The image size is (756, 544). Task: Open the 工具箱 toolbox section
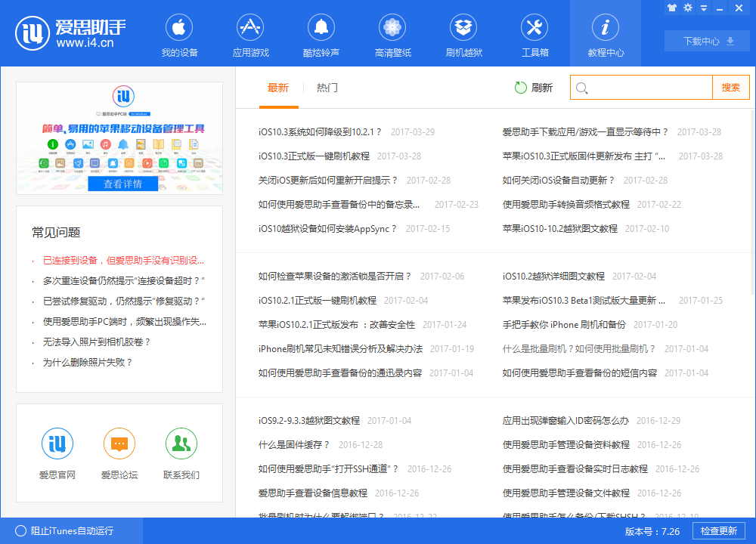[x=534, y=35]
